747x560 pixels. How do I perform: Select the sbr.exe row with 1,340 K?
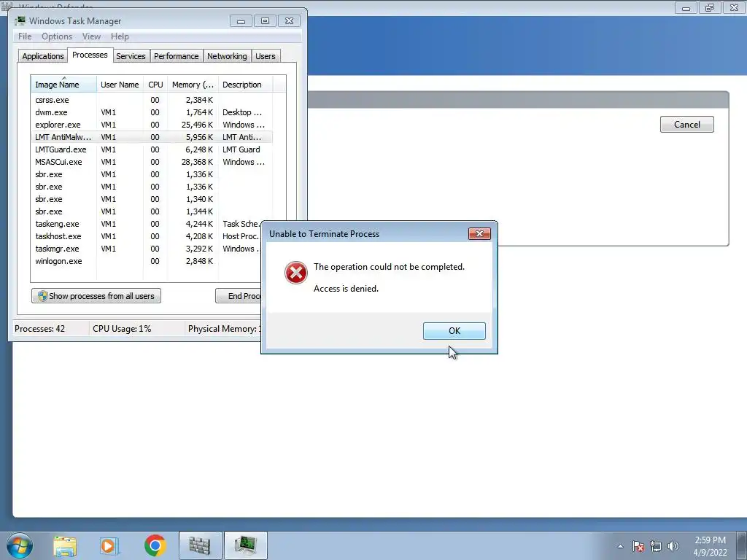click(x=152, y=199)
